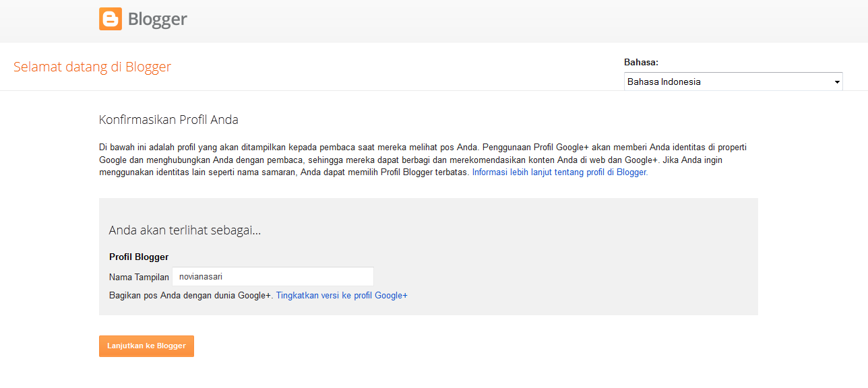Click the Konfirmasikan Profil Anda heading
Viewport: 868px width, 388px height.
(168, 120)
